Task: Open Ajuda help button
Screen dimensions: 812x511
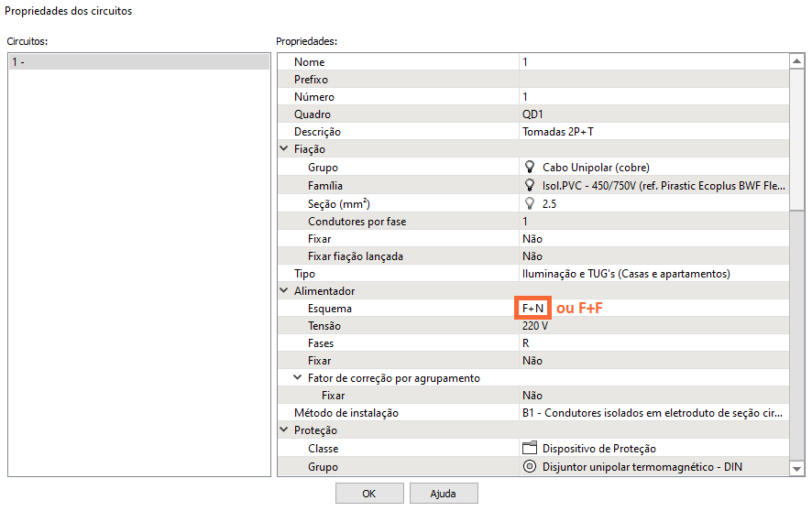Action: tap(444, 494)
